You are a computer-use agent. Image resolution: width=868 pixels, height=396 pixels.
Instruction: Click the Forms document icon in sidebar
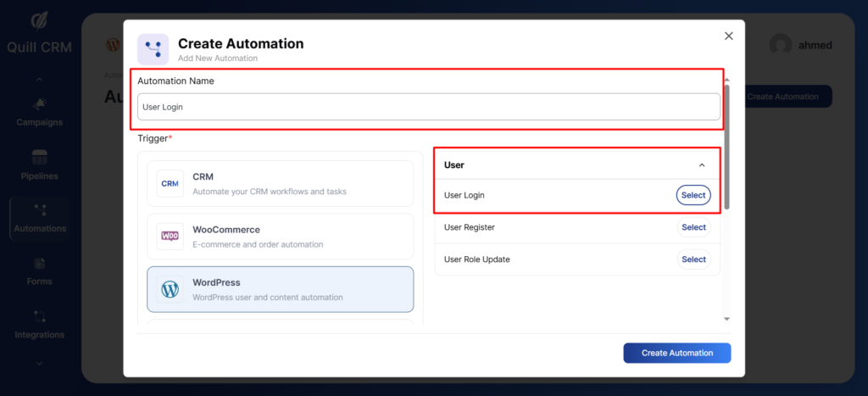click(x=39, y=264)
